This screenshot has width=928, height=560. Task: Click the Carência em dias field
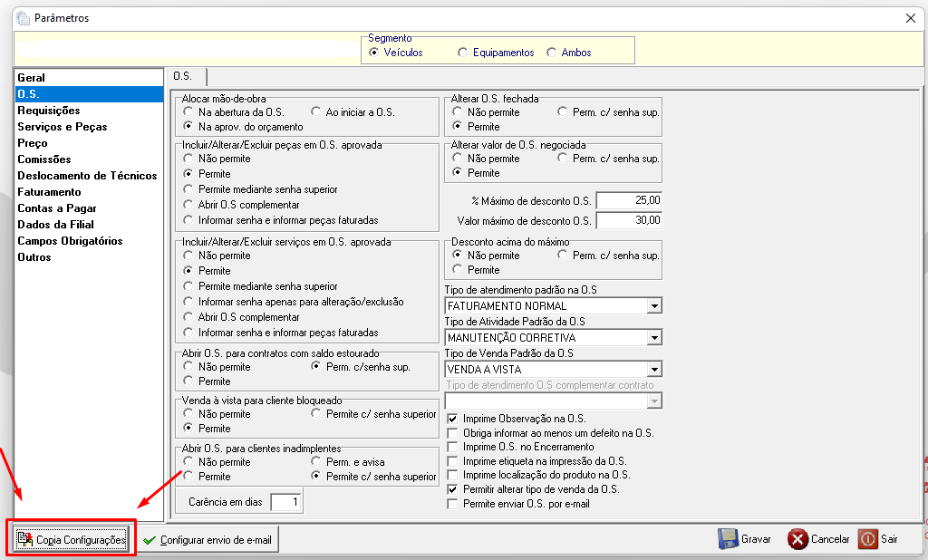(286, 502)
